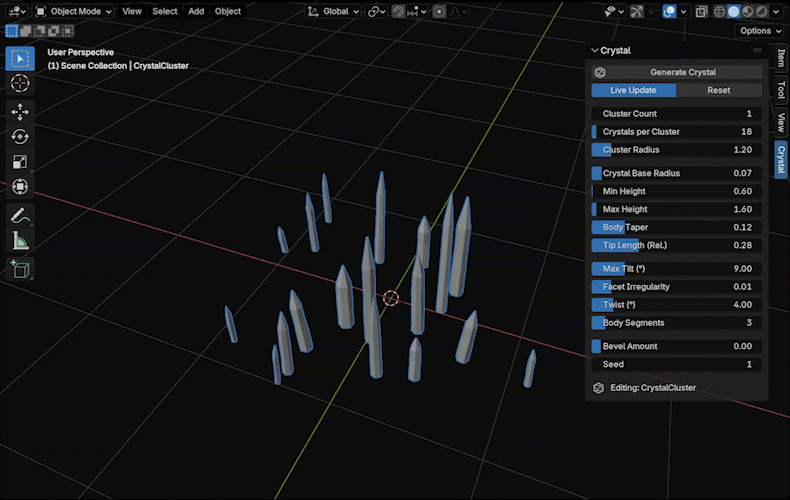Switch to rendered shading
Viewport: 790px width, 500px height.
761,11
